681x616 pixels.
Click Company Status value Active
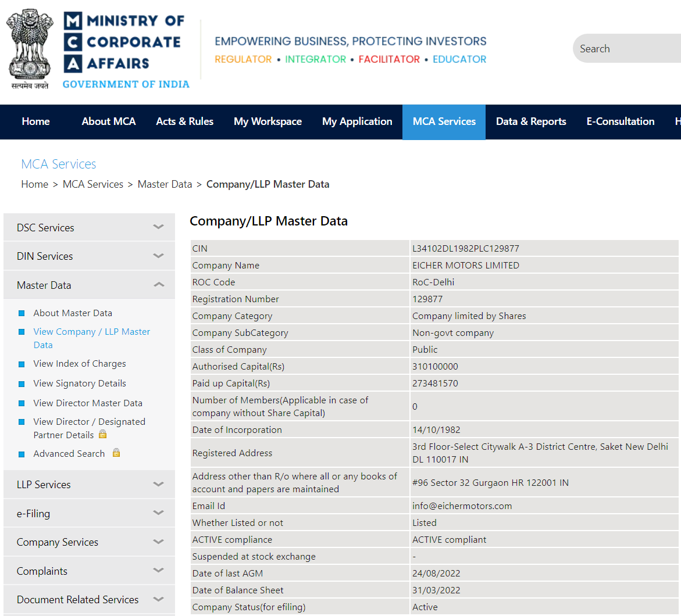[x=425, y=607]
